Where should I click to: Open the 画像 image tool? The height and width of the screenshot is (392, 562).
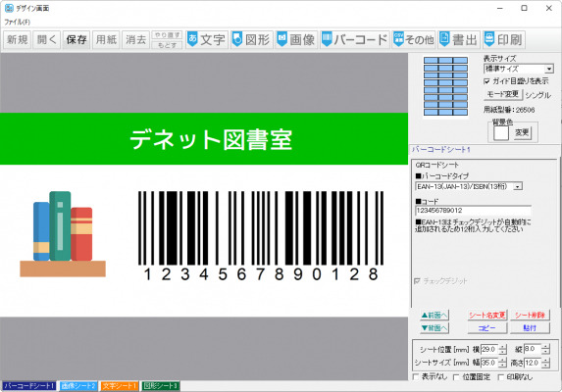(x=296, y=39)
